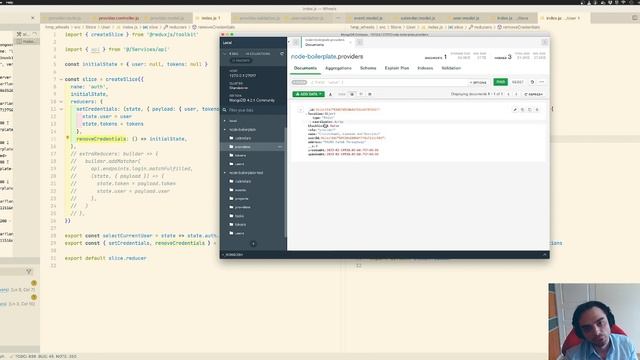This screenshot has width=640, height=360.
Task: Open query history clock in Compass
Action: coord(532,82)
